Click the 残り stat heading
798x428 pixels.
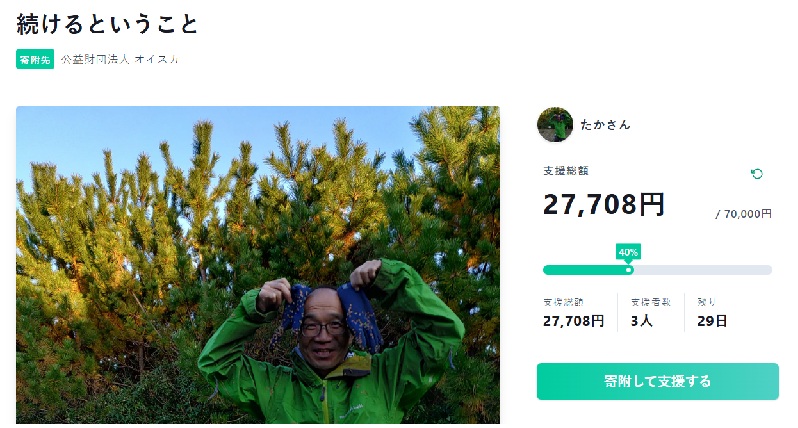[706, 302]
